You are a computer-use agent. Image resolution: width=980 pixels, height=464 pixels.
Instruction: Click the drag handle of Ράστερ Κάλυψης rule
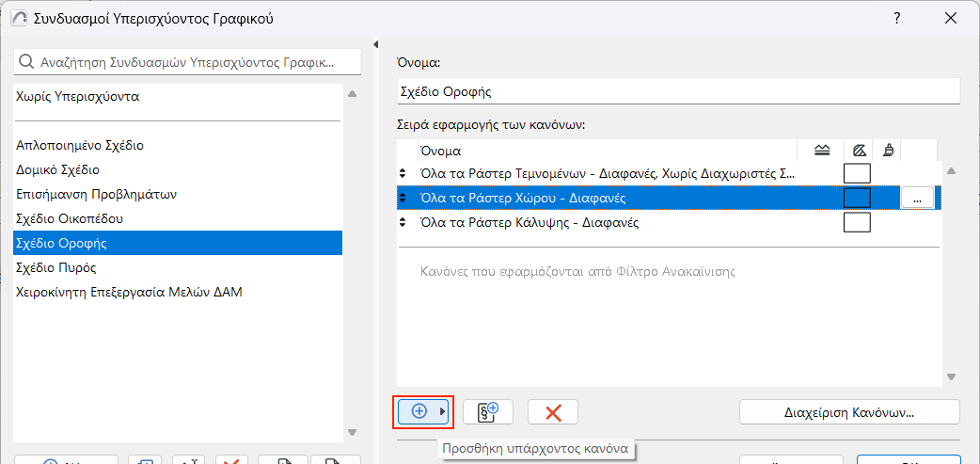pyautogui.click(x=403, y=223)
